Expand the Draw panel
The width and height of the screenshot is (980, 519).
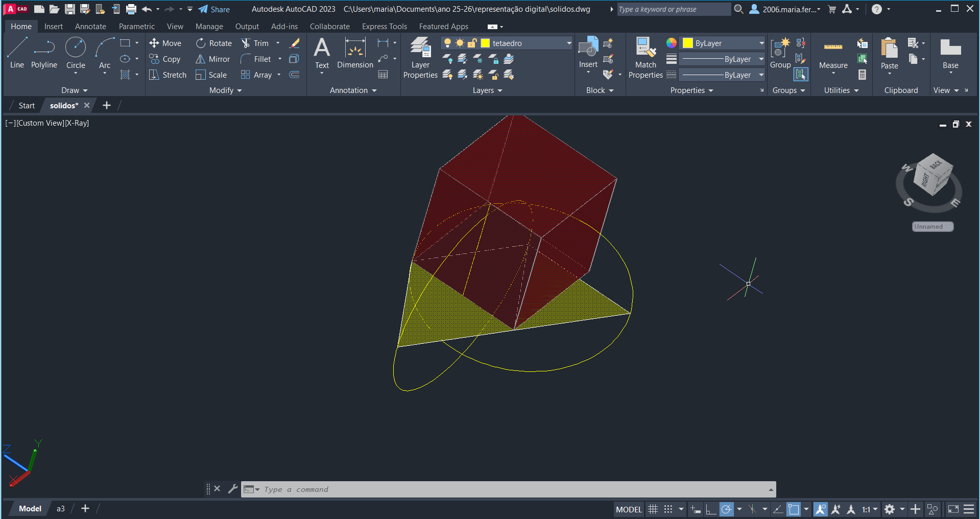(74, 90)
